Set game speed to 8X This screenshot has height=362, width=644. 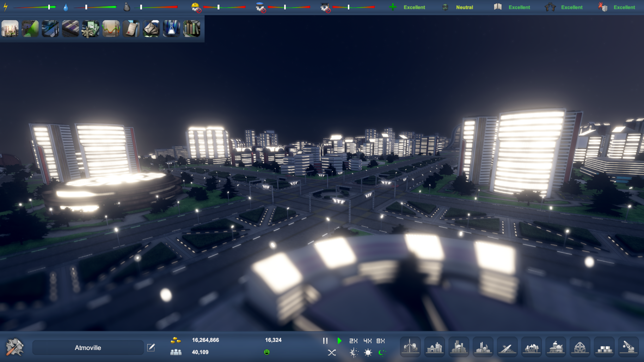pos(381,341)
